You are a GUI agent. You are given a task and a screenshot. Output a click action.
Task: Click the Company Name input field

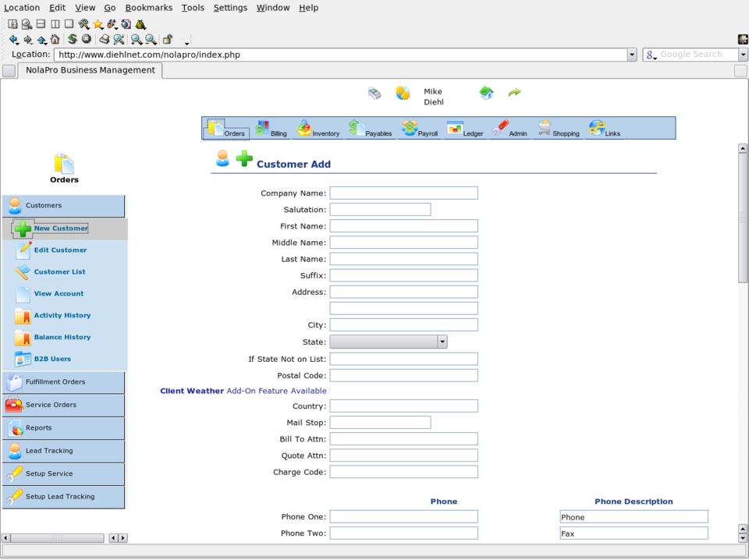(x=403, y=193)
